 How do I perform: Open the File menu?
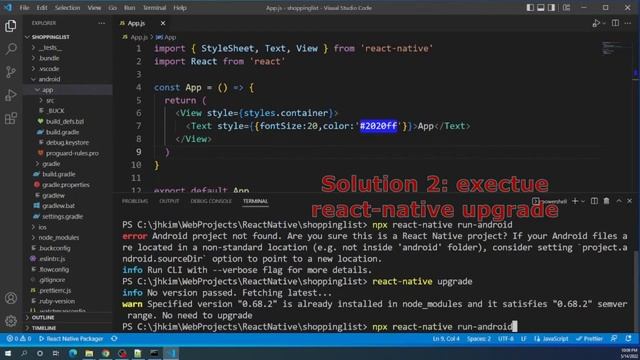24,8
